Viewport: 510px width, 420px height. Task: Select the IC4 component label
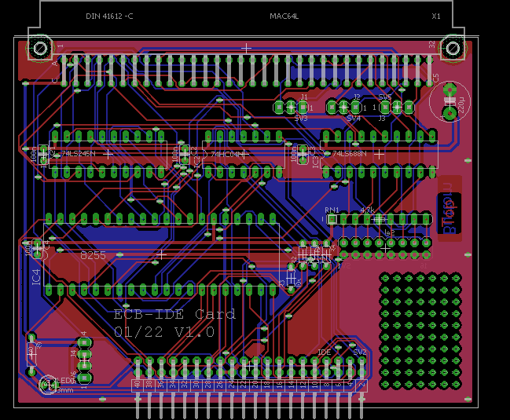point(35,276)
